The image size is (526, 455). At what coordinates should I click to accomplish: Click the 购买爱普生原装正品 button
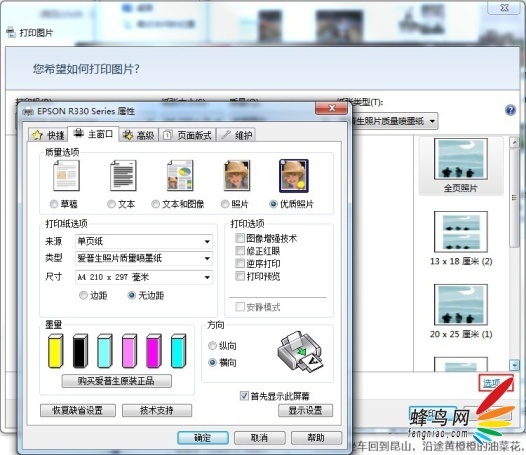(x=116, y=381)
